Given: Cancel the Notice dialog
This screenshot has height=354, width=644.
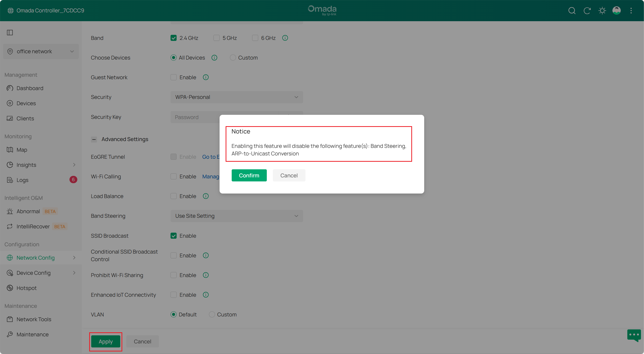Looking at the screenshot, I should (289, 175).
